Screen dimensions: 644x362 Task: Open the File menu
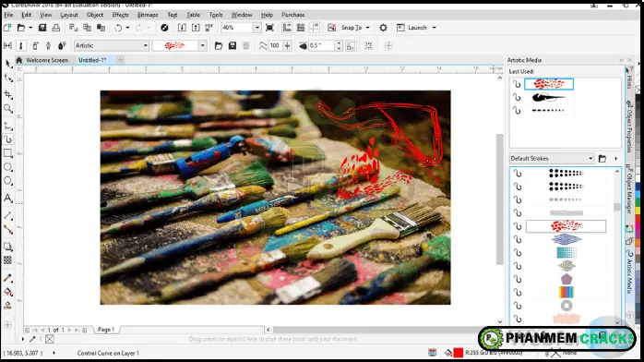point(8,15)
